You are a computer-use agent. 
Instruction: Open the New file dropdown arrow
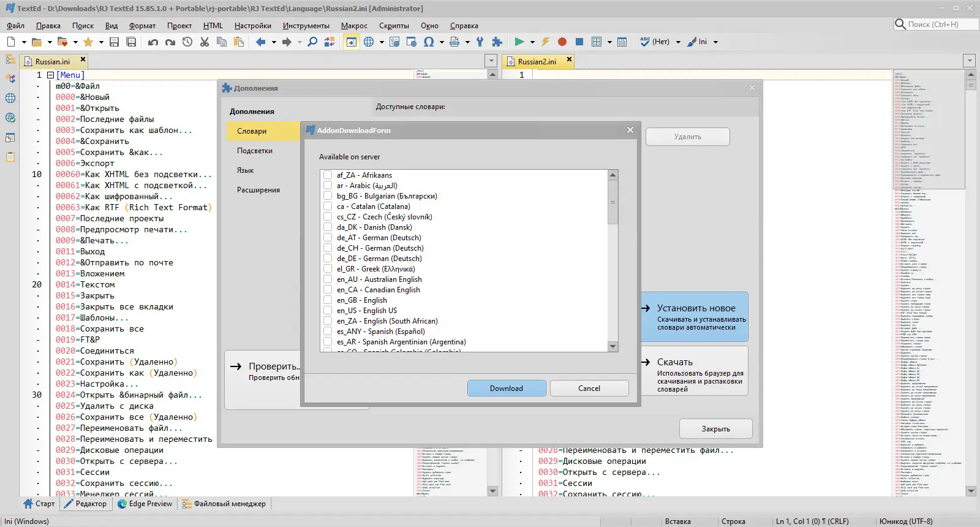tap(24, 42)
